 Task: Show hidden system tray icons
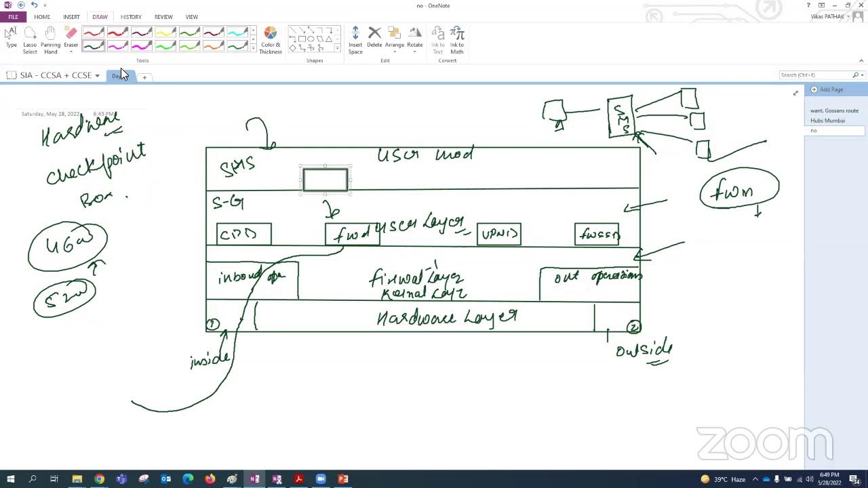pos(755,479)
